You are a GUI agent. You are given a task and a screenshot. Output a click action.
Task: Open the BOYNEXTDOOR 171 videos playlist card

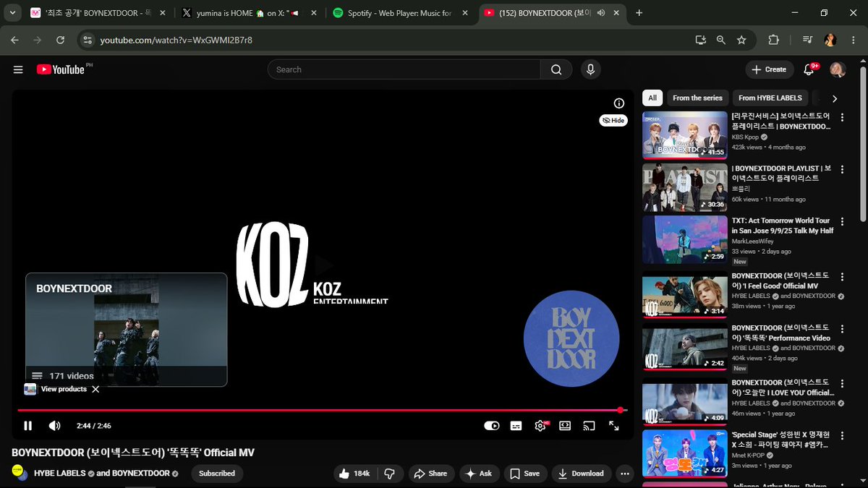127,330
